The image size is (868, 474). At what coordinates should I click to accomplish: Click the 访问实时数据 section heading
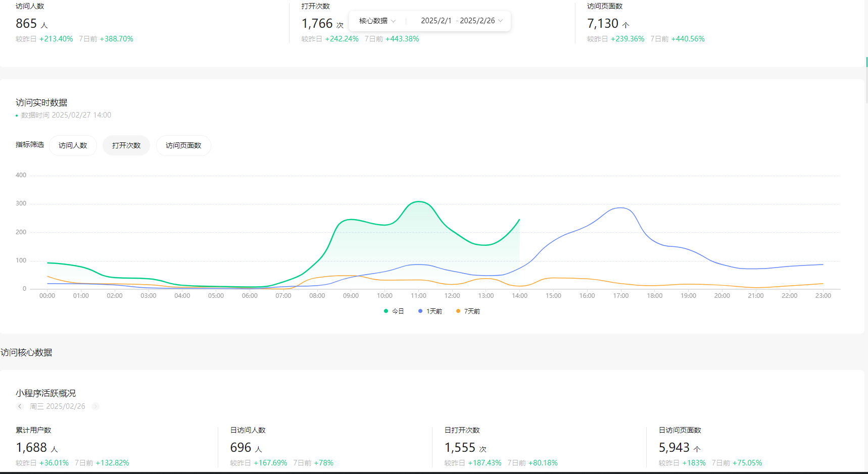point(41,102)
